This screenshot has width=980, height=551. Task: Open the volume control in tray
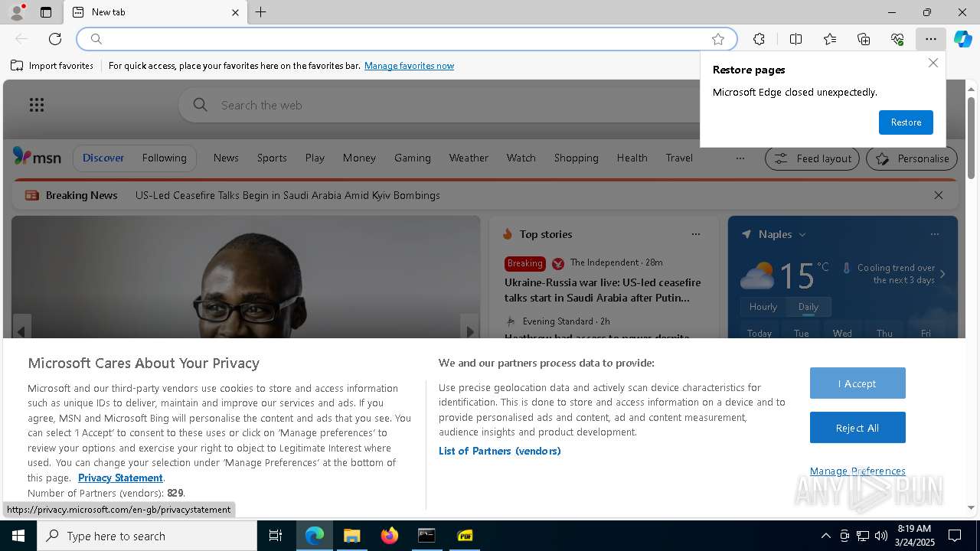click(x=881, y=536)
